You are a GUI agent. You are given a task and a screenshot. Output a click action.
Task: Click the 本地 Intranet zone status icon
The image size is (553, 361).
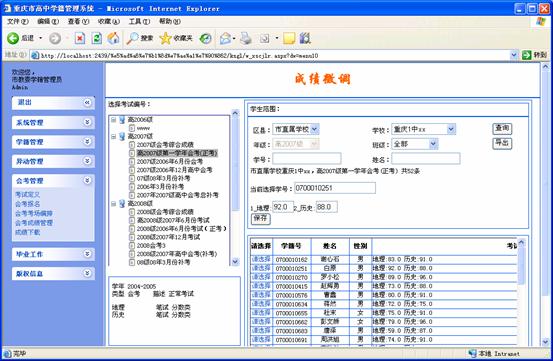(472, 353)
